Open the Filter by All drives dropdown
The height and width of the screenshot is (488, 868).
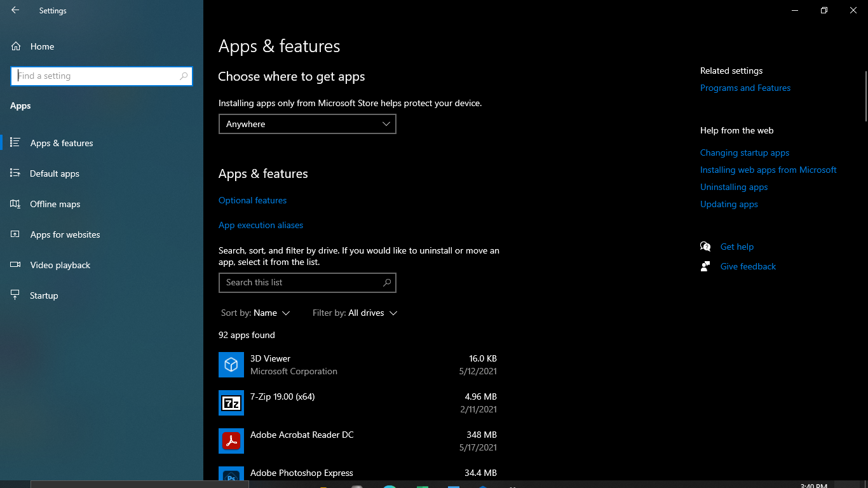[355, 313]
